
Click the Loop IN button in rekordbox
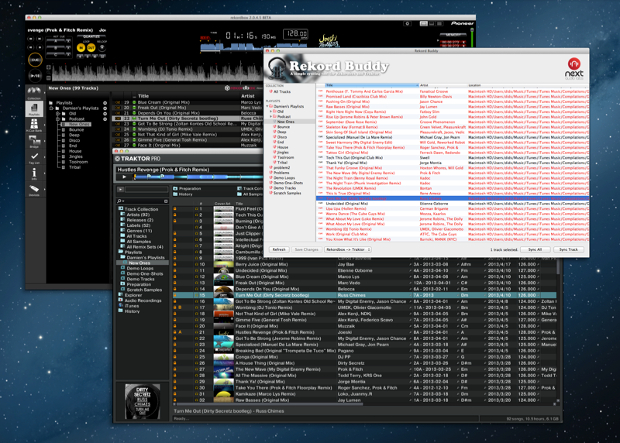tap(81, 47)
